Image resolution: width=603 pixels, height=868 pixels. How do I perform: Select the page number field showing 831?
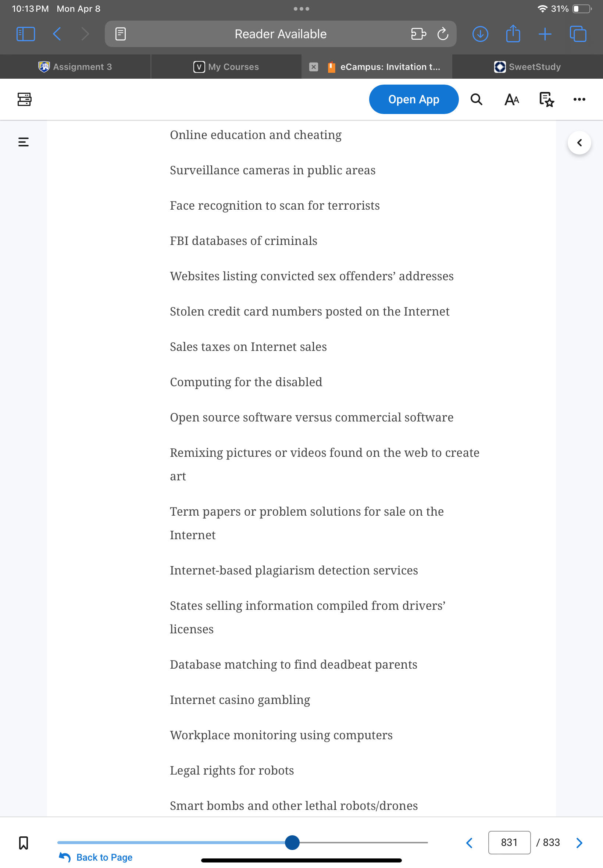pos(509,842)
